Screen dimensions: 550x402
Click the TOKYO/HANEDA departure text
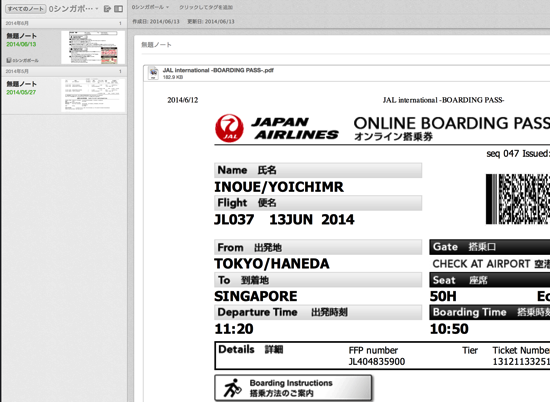(x=272, y=264)
